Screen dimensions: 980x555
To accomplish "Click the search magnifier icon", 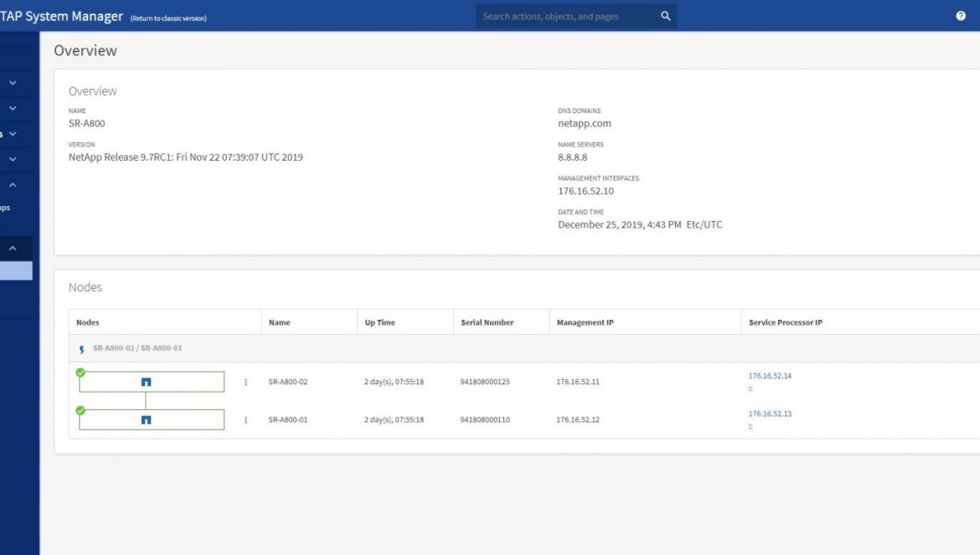I will [x=666, y=16].
